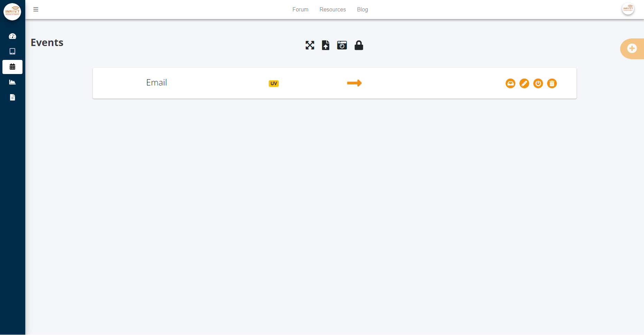
Task: Open the area chart sidebar icon
Action: 12,82
